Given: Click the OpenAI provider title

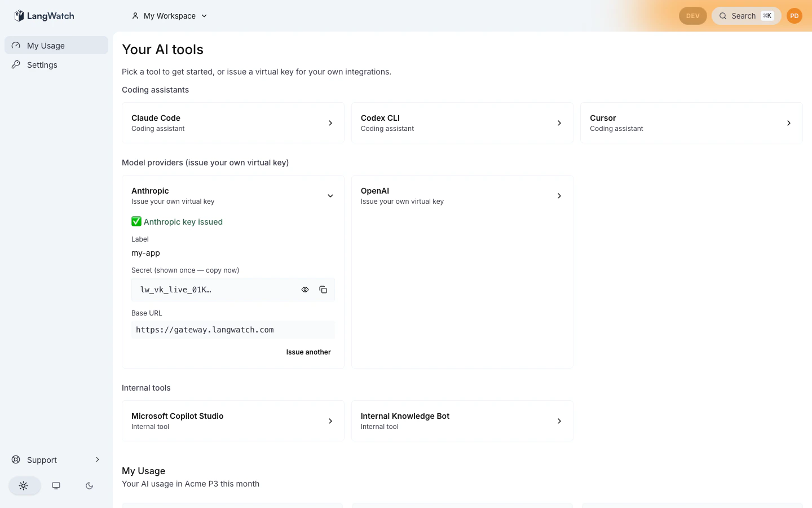Looking at the screenshot, I should pos(375,191).
